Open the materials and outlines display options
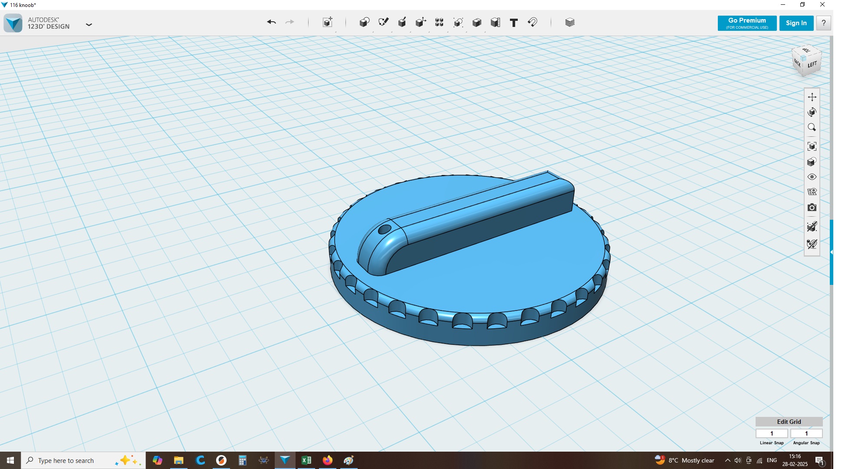868x469 pixels. coord(812,162)
